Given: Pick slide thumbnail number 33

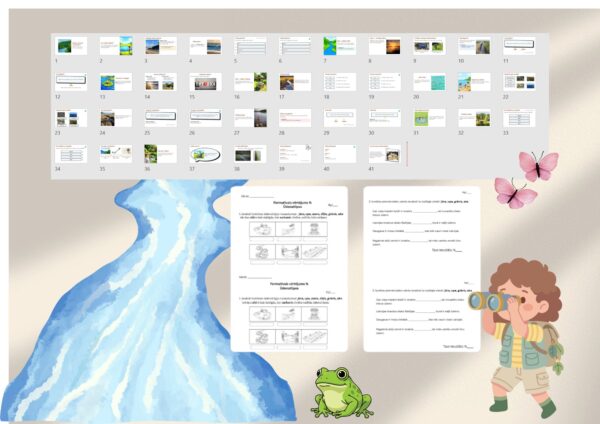Looking at the screenshot, I should tap(519, 118).
